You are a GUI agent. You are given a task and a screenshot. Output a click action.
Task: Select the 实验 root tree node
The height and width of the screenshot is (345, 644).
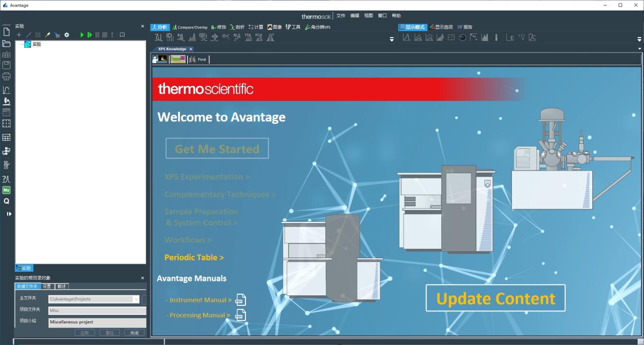pyautogui.click(x=36, y=44)
